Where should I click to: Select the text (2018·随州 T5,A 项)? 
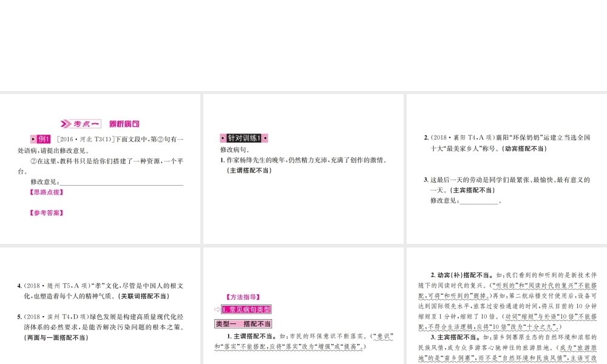point(56,286)
